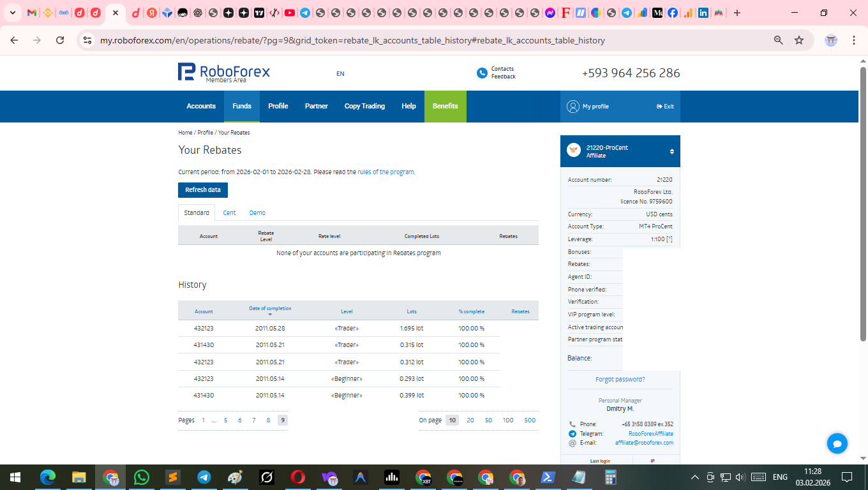Click the My profile person icon
868x490 pixels.
coord(572,107)
